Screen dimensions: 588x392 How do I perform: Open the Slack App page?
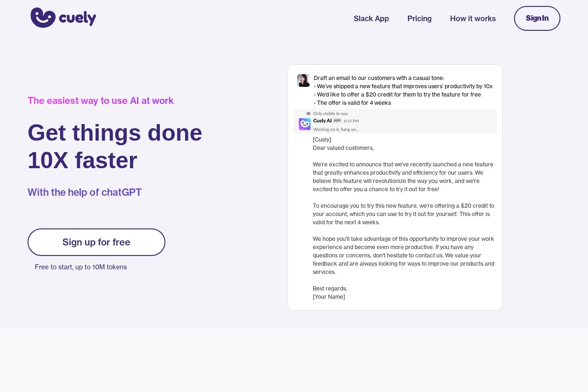[x=371, y=18]
